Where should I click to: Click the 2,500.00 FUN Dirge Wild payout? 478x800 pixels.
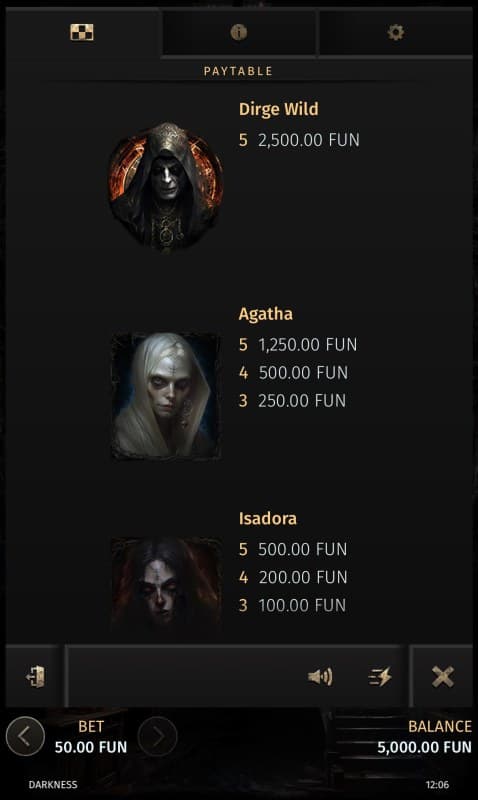(309, 140)
